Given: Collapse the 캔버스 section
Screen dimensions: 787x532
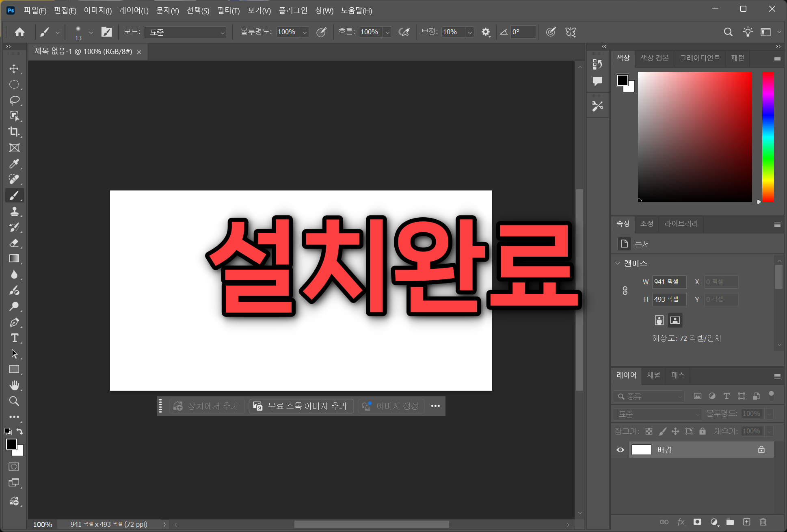Looking at the screenshot, I should click(618, 263).
